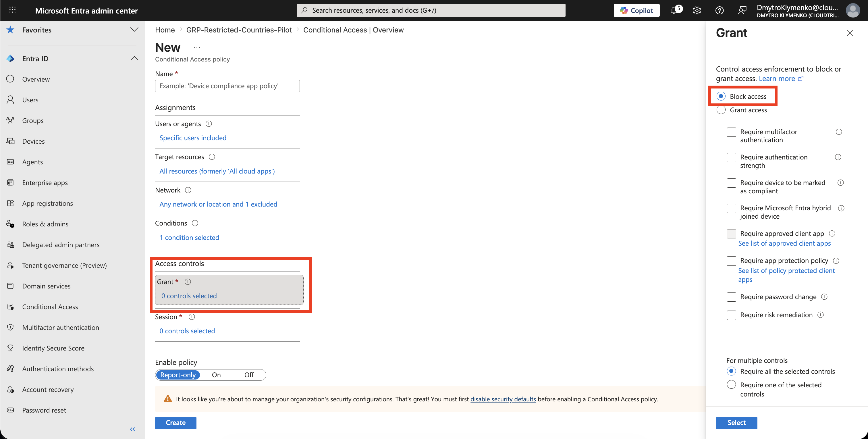Open Any network or location link
The width and height of the screenshot is (868, 439).
[218, 204]
